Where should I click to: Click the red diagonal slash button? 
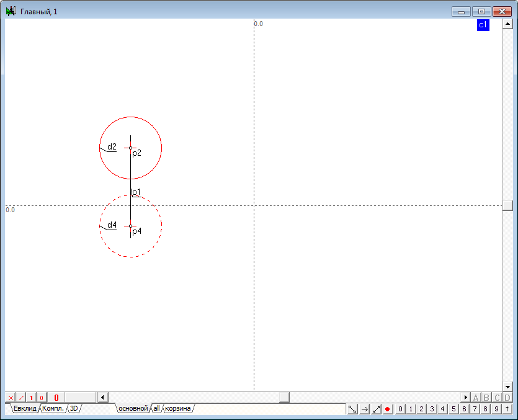[x=21, y=398]
